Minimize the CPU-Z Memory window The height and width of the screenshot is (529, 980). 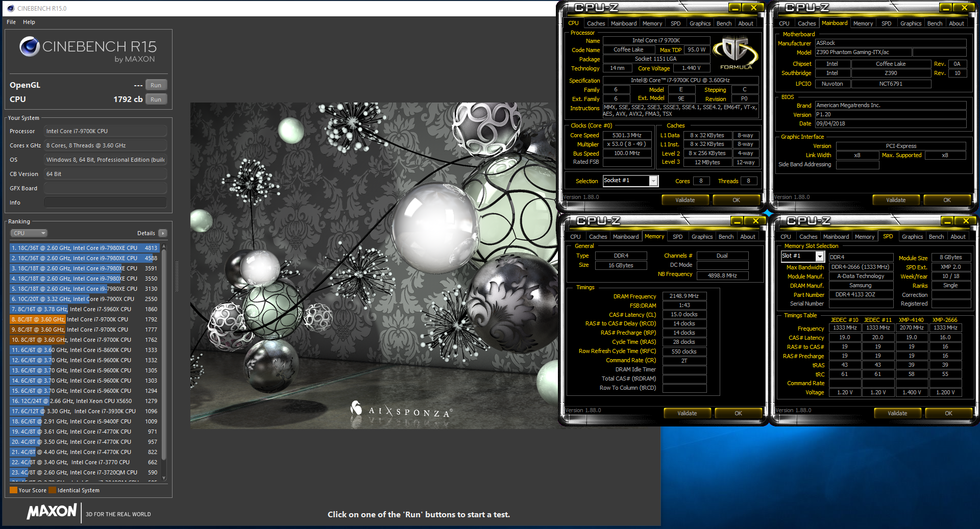pyautogui.click(x=737, y=221)
